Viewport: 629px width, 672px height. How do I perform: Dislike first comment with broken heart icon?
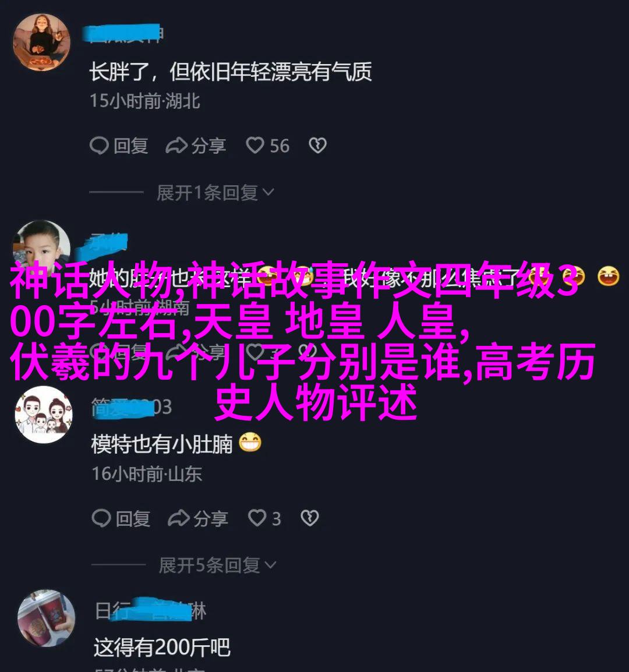tap(318, 146)
